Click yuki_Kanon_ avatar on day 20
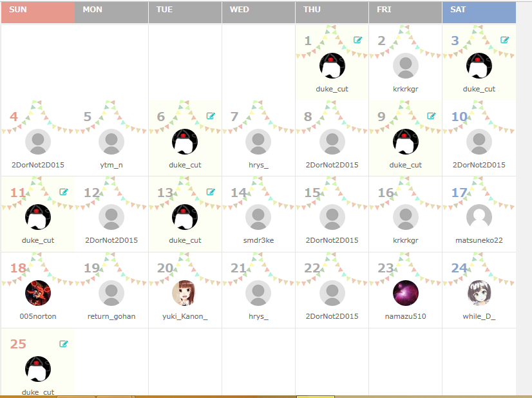Image resolution: width=532 pixels, height=398 pixels. point(185,293)
